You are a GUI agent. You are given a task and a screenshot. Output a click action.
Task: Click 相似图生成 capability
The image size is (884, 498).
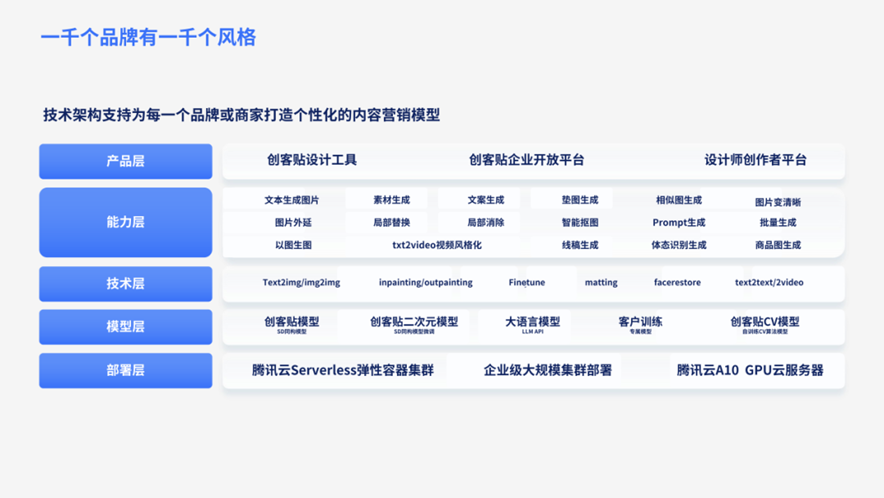coord(679,200)
